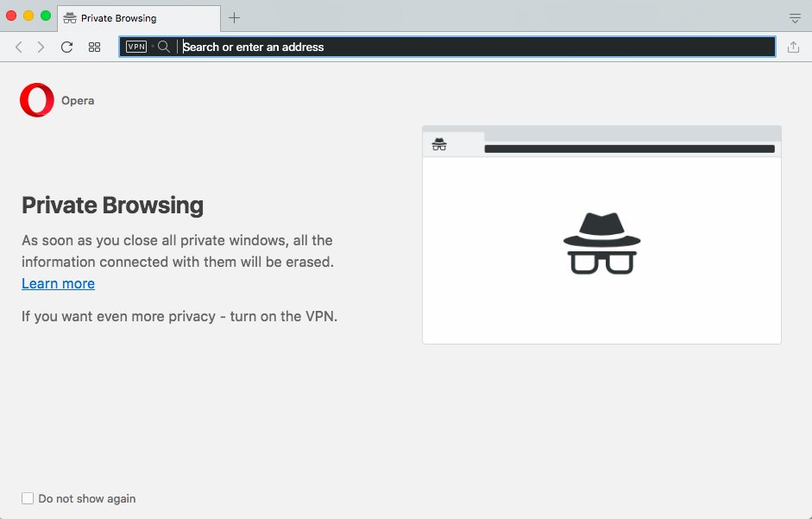Open the tab menu icon at top right
The width and height of the screenshot is (812, 519).
coord(795,19)
